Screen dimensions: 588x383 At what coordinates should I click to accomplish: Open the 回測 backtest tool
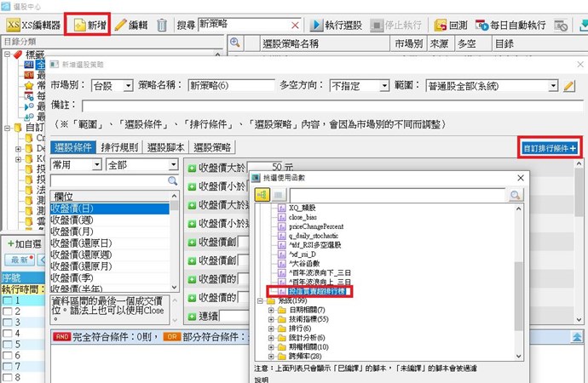pyautogui.click(x=452, y=25)
